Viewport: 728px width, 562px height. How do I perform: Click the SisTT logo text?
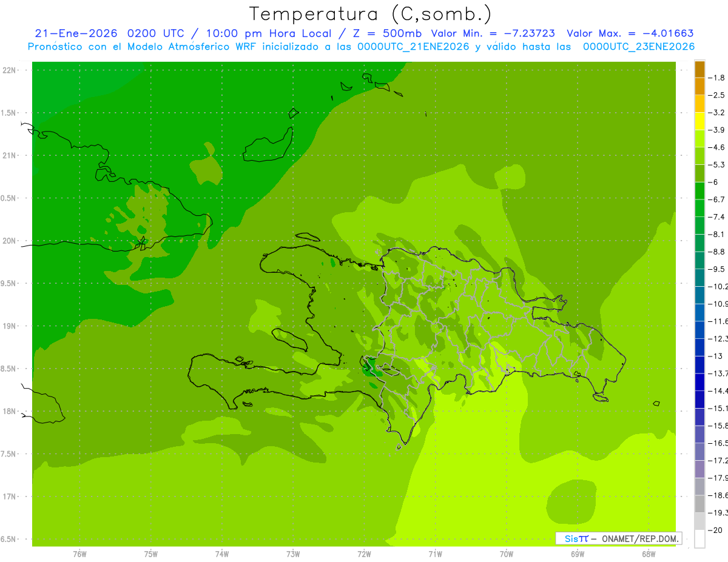(x=576, y=538)
